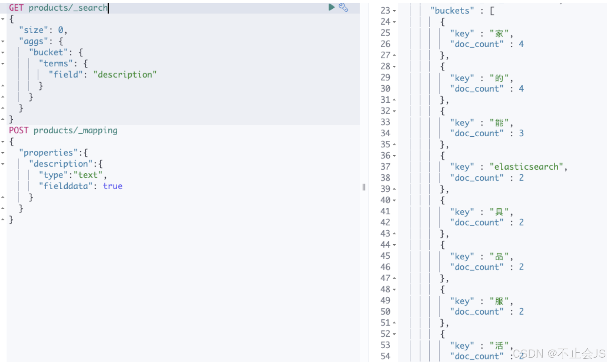Open the wrench request options menu
The height and width of the screenshot is (364, 607).
343,7
